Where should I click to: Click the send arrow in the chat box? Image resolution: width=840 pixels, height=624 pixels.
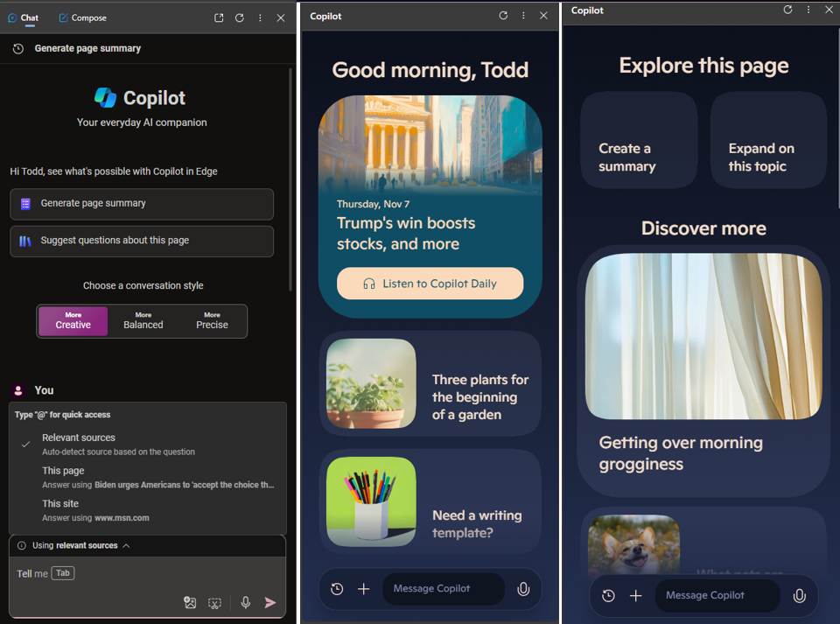(x=270, y=602)
